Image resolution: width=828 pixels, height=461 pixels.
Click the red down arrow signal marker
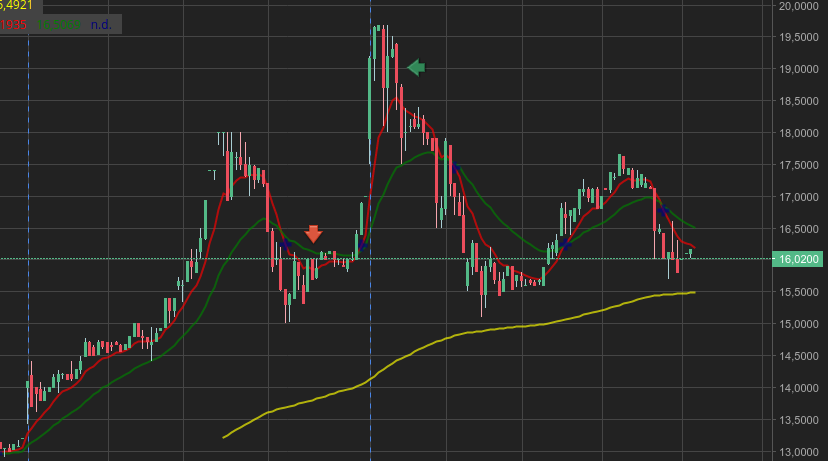click(x=313, y=234)
